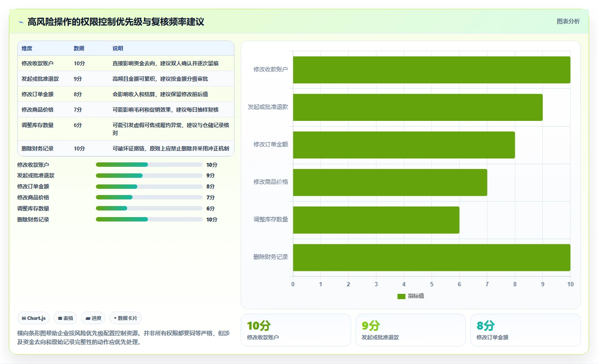Click the 9分 value in table
This screenshot has height=364, width=598.
click(x=78, y=79)
